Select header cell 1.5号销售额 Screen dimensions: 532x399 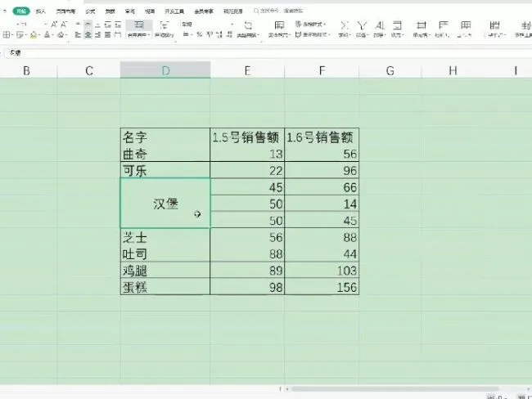(x=247, y=137)
